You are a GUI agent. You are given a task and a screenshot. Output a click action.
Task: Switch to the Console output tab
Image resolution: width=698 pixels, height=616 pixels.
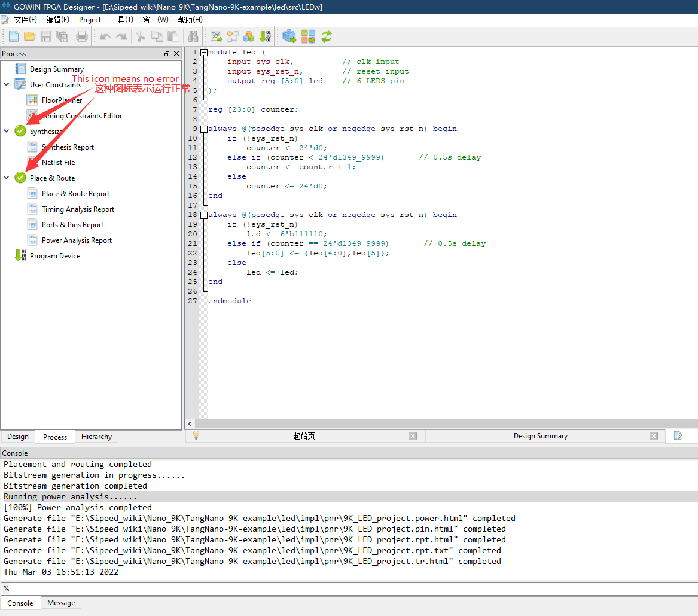[x=20, y=603]
